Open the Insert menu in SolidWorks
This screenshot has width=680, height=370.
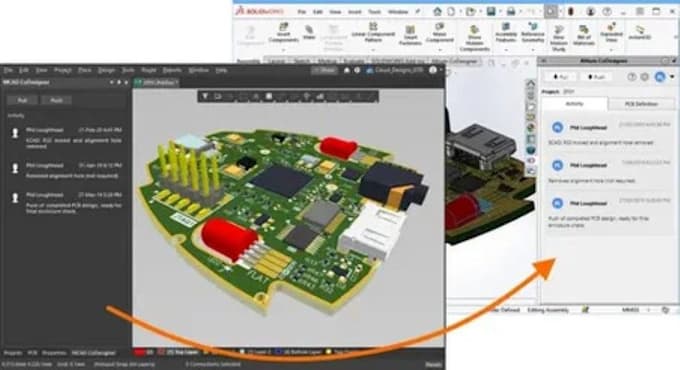(355, 12)
